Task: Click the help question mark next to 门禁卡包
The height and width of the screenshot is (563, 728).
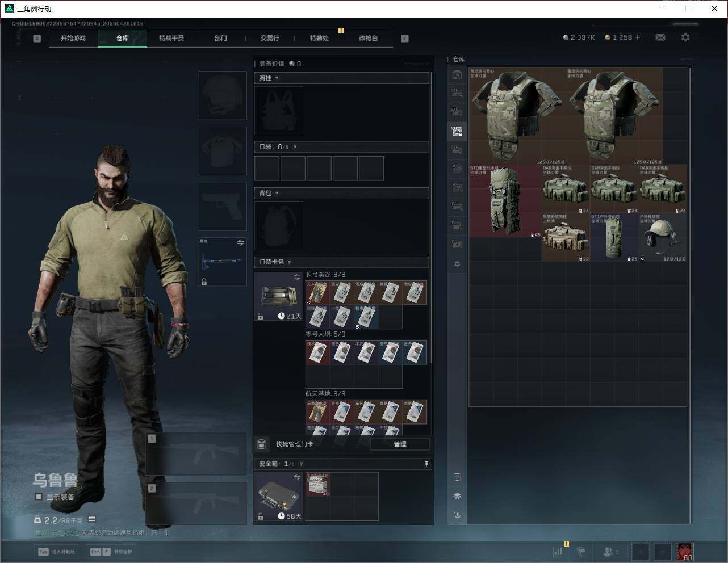Action: tap(290, 262)
